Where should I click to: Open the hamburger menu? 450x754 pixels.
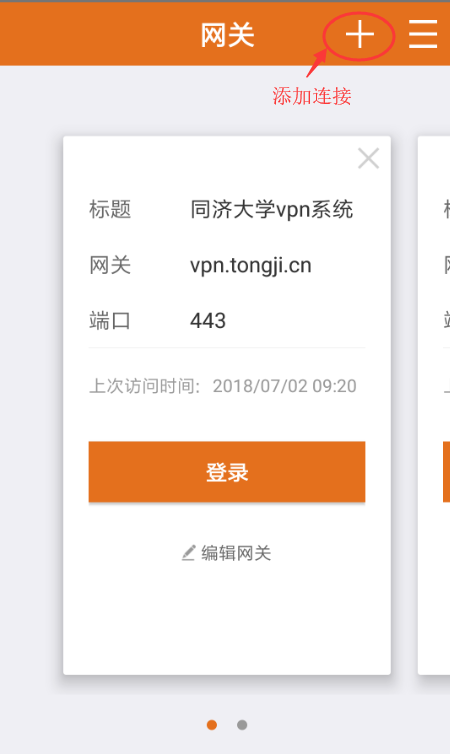coord(423,34)
